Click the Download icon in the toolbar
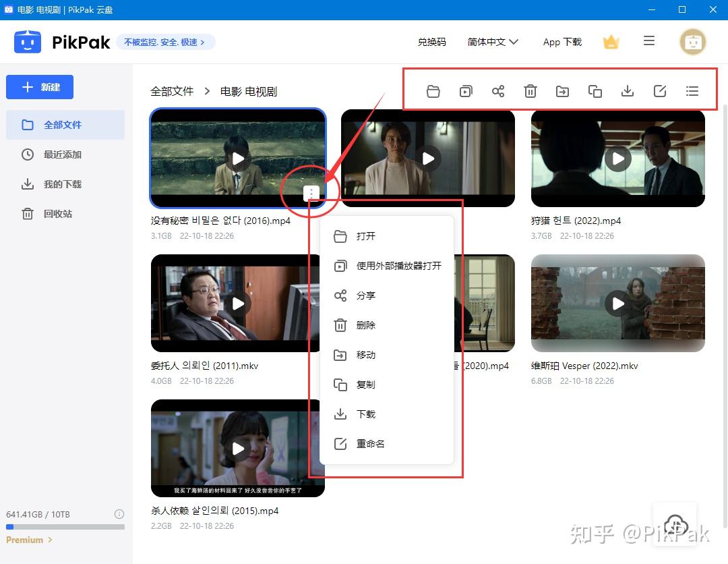728x564 pixels. 628,90
